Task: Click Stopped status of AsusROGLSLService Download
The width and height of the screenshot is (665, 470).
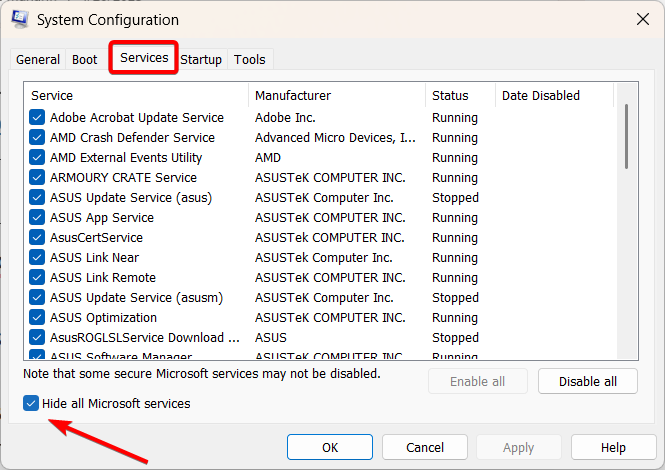Action: pyautogui.click(x=455, y=337)
